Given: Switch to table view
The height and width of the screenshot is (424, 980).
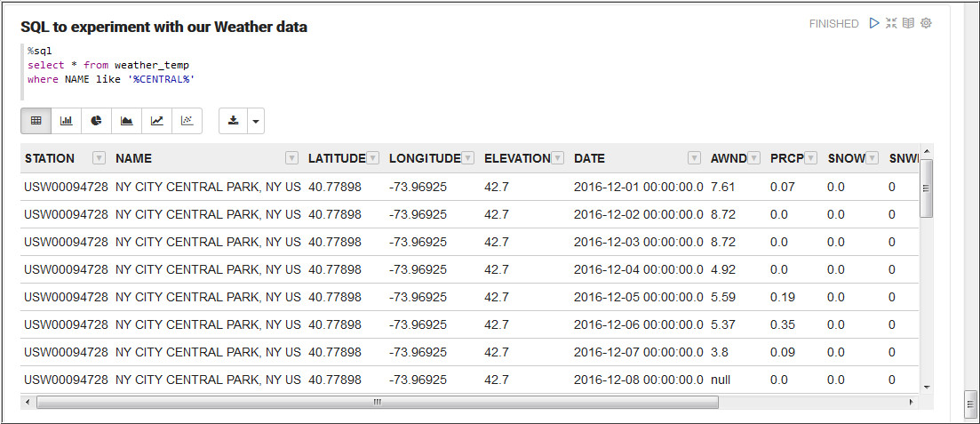Looking at the screenshot, I should (x=36, y=121).
